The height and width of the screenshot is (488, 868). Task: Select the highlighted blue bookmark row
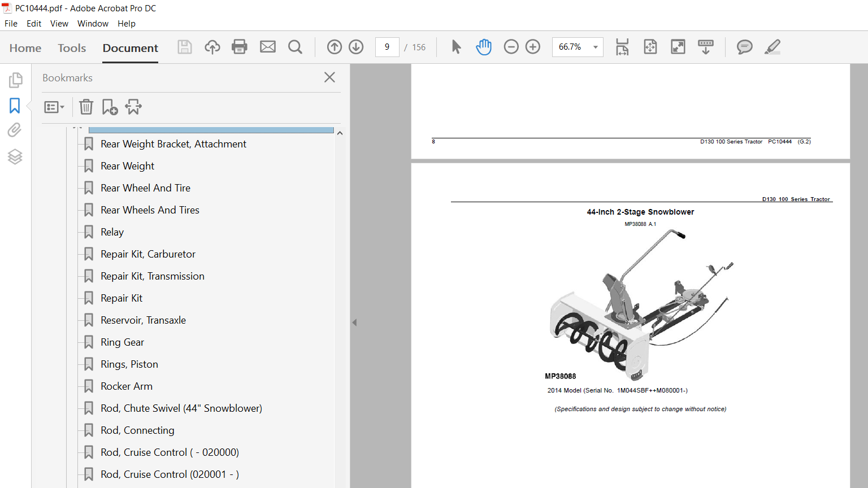tap(211, 130)
